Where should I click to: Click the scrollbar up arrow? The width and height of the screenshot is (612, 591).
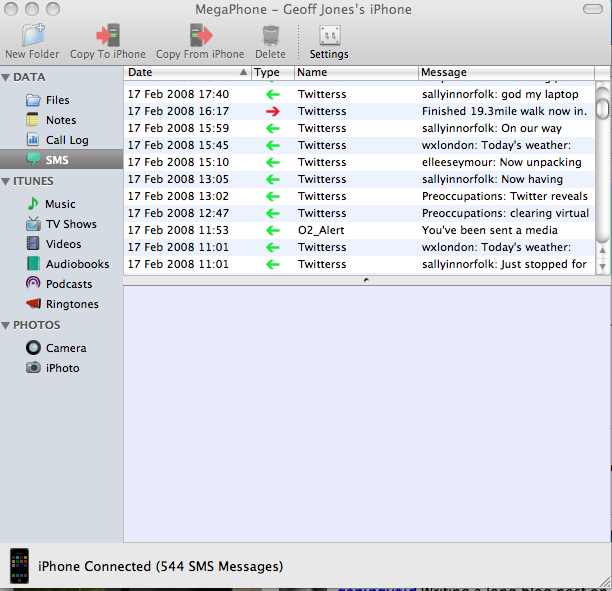click(x=603, y=250)
